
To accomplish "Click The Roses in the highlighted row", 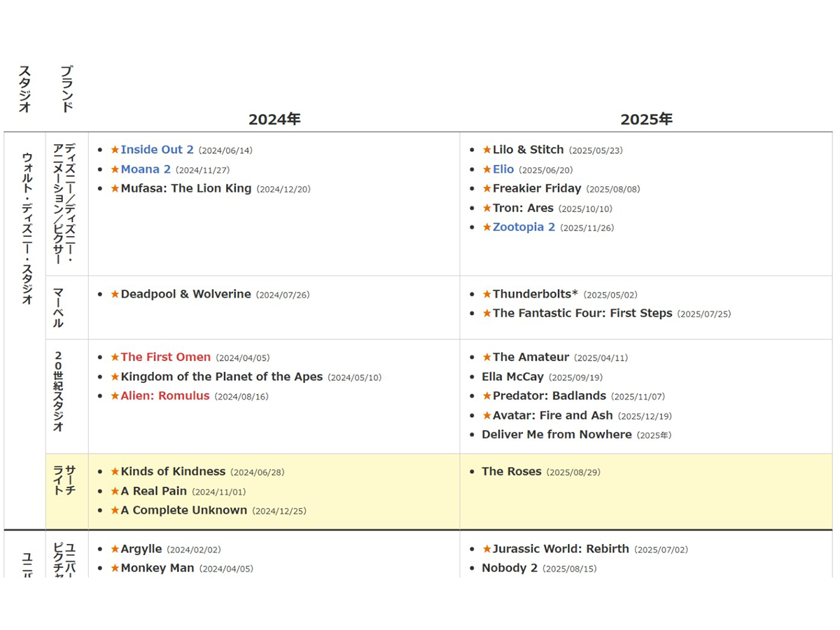I will (512, 472).
